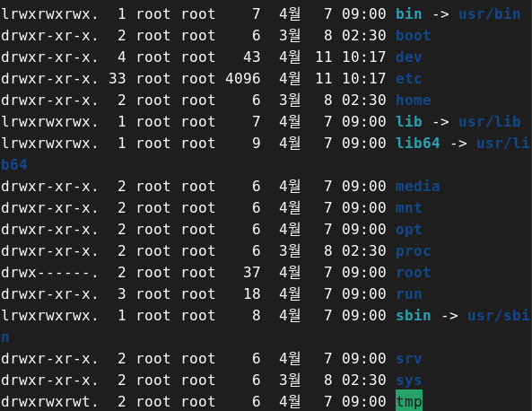Image resolution: width=532 pixels, height=411 pixels.
Task: Click the size 18 in run row
Action: [x=252, y=294]
